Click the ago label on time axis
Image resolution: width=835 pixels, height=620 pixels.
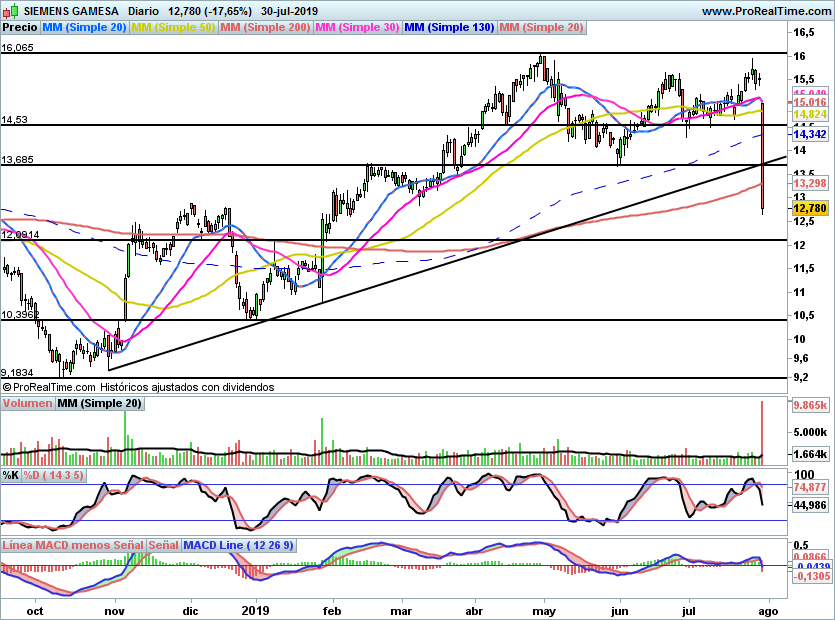click(767, 611)
